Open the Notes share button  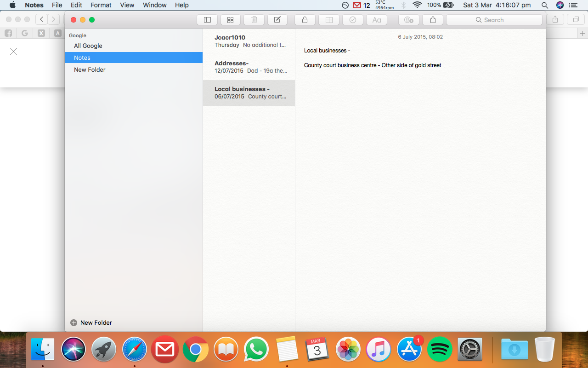(433, 20)
